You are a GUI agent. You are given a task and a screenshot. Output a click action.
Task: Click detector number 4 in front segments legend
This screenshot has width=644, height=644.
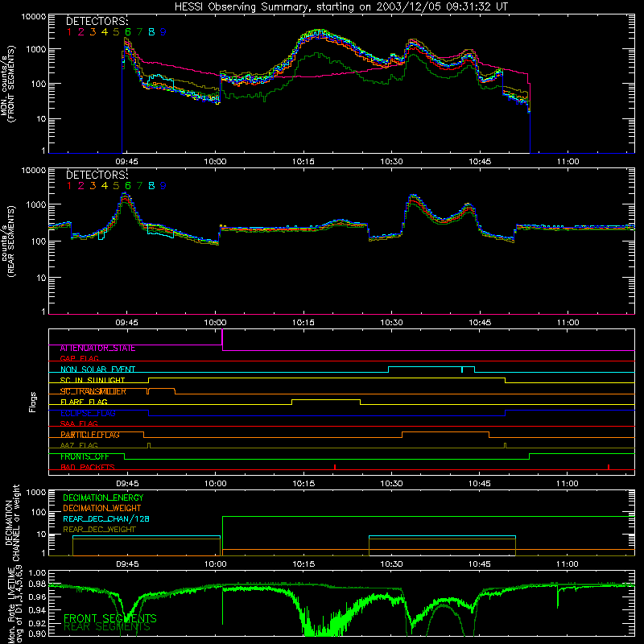[x=105, y=32]
